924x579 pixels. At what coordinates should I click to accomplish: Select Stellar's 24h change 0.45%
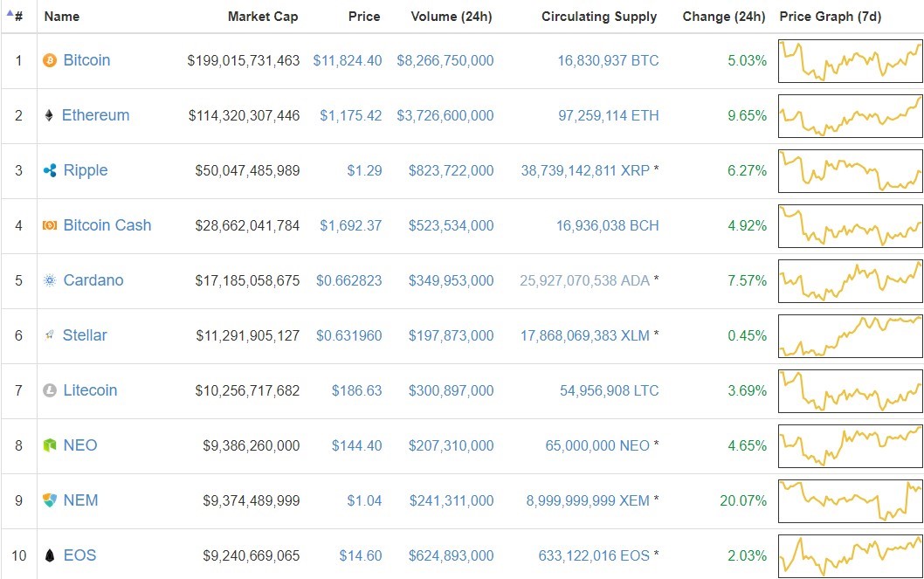coord(748,335)
